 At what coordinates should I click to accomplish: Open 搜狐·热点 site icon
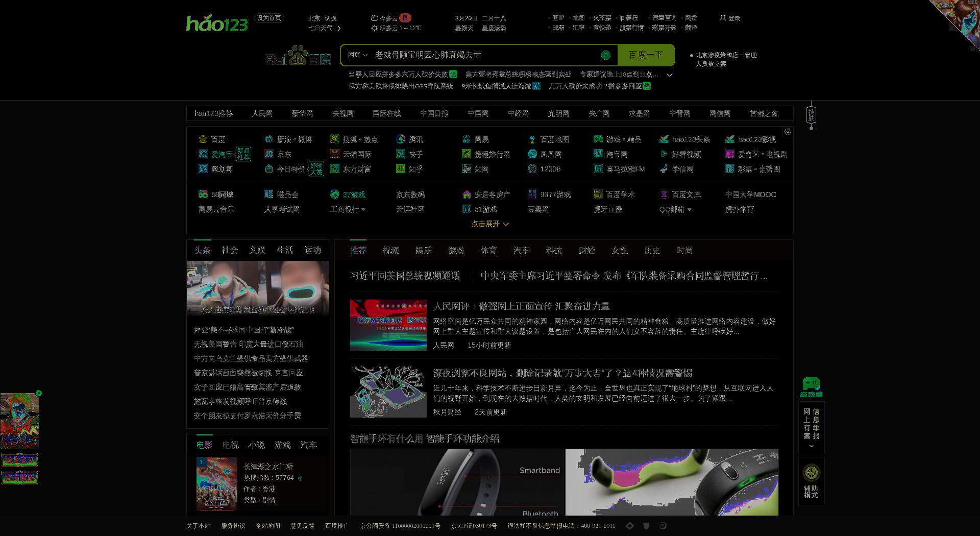[x=335, y=139]
